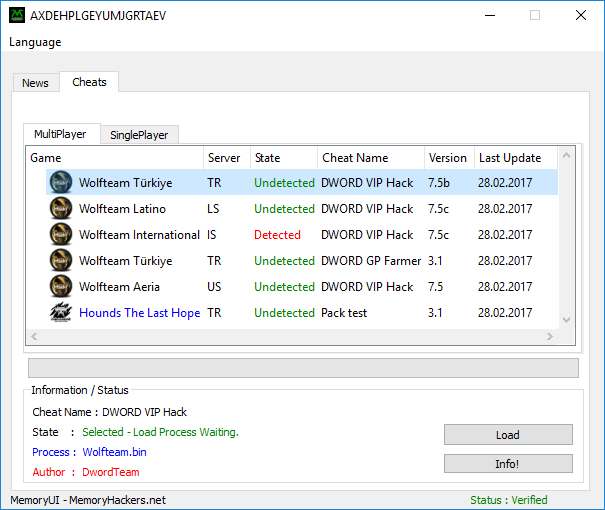Click MemoryUI - MemoryHackers.net status text

[x=88, y=500]
